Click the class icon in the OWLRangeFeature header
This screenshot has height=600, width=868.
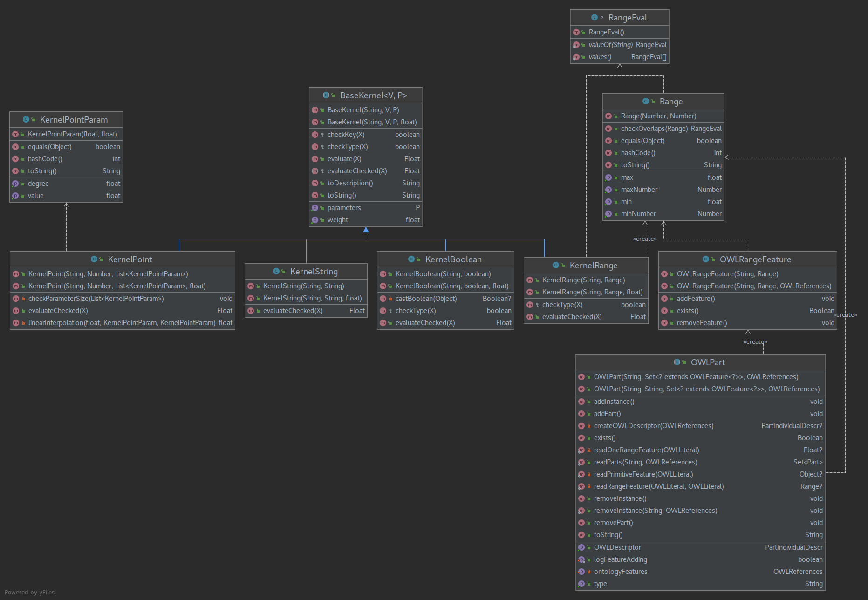[706, 259]
